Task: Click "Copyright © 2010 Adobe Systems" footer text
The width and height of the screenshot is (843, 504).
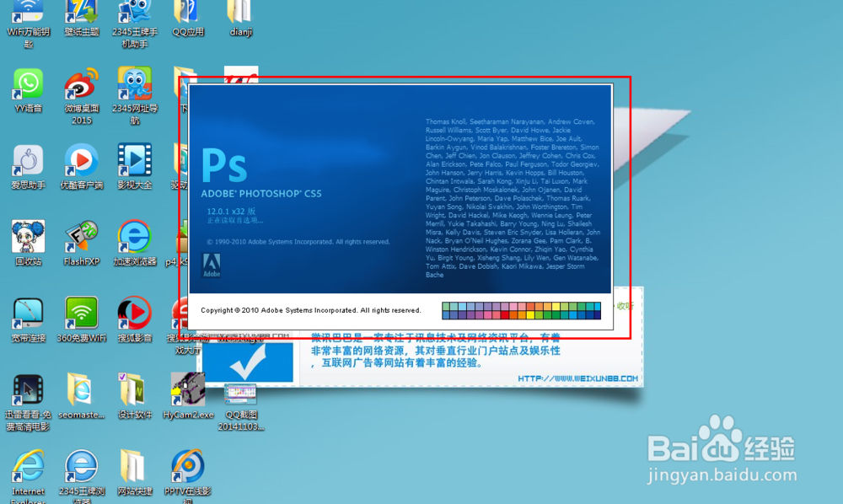Action: click(x=311, y=310)
